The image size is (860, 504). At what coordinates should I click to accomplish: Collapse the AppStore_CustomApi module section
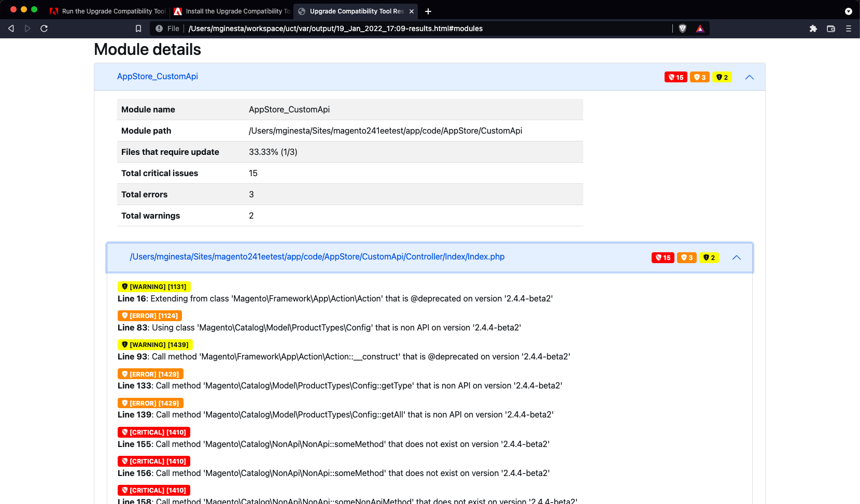(749, 77)
